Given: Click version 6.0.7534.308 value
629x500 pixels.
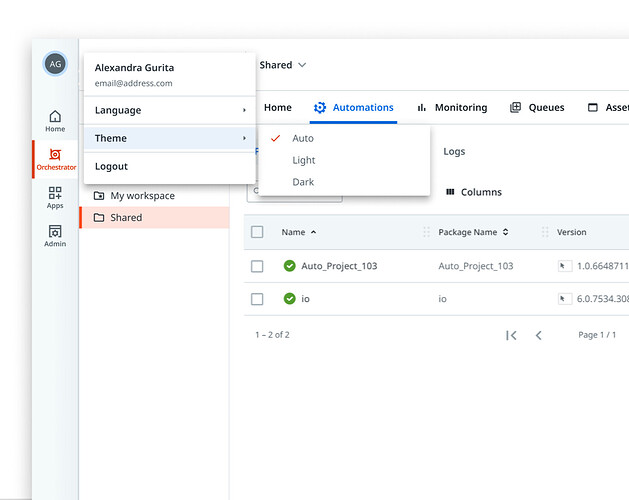Looking at the screenshot, I should click(603, 299).
